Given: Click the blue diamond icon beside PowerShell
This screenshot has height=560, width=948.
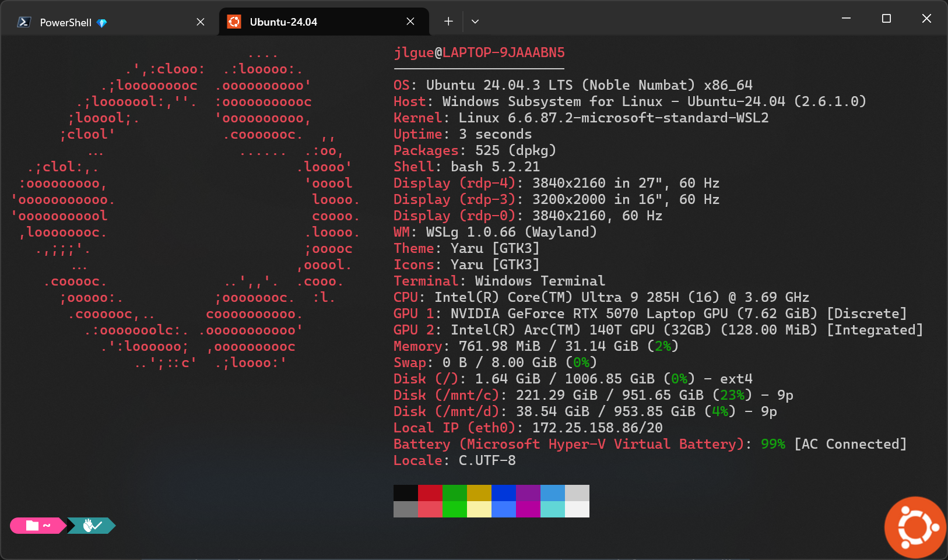Looking at the screenshot, I should [x=102, y=23].
